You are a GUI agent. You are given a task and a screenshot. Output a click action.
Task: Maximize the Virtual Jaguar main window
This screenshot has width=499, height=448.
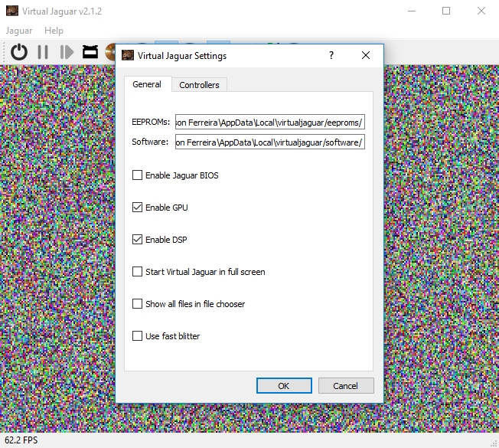446,11
